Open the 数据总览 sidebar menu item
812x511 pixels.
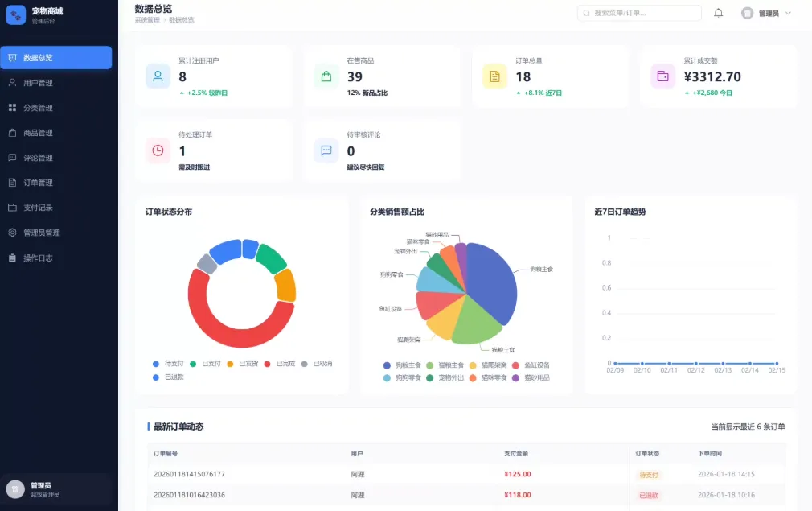click(x=56, y=57)
